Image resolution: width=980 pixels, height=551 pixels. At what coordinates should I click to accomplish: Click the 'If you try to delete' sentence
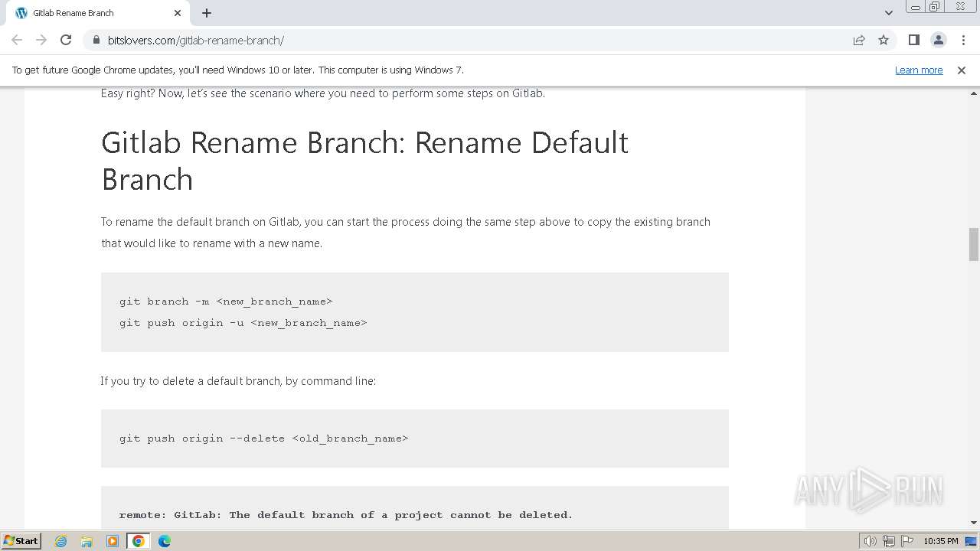click(238, 381)
